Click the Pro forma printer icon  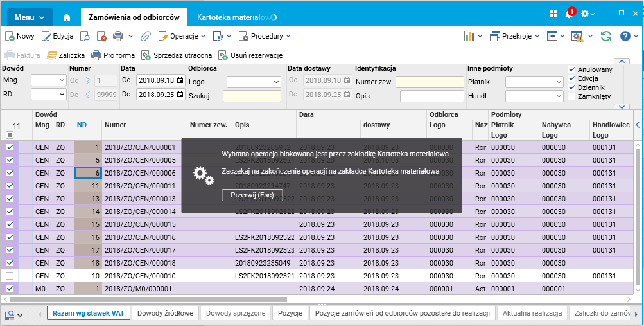96,55
